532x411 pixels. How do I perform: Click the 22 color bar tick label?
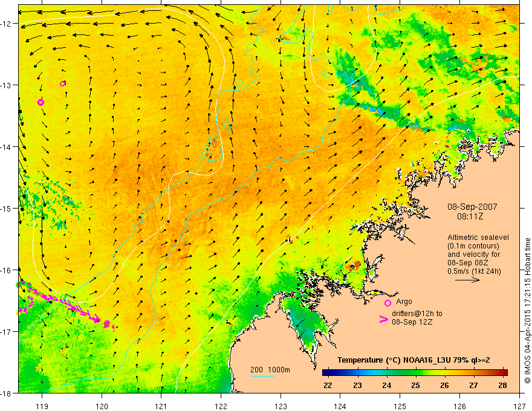click(328, 385)
